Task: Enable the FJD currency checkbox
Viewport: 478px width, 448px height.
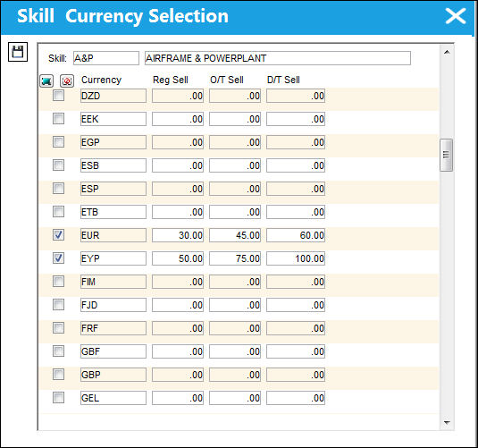Action: (58, 305)
